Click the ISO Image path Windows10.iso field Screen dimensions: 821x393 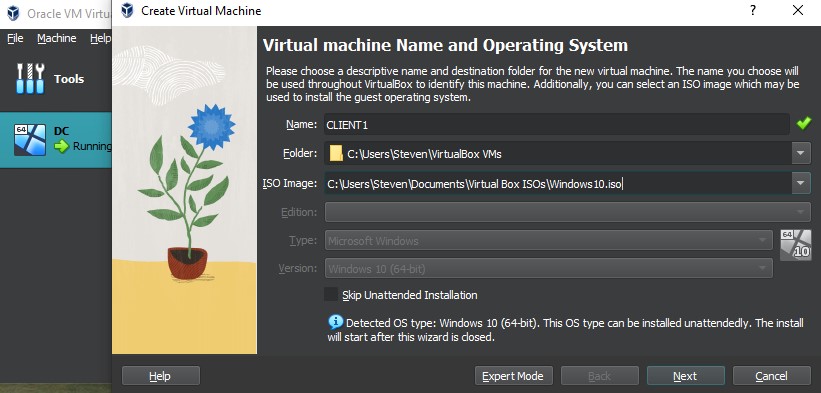pyautogui.click(x=558, y=184)
